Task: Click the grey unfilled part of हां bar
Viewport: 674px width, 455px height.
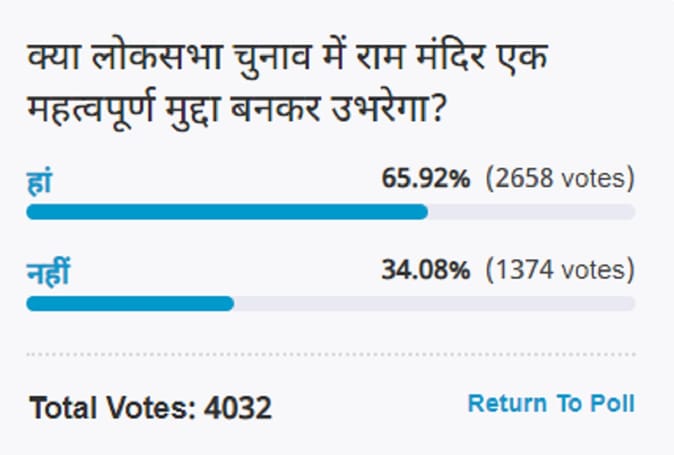Action: (531, 212)
